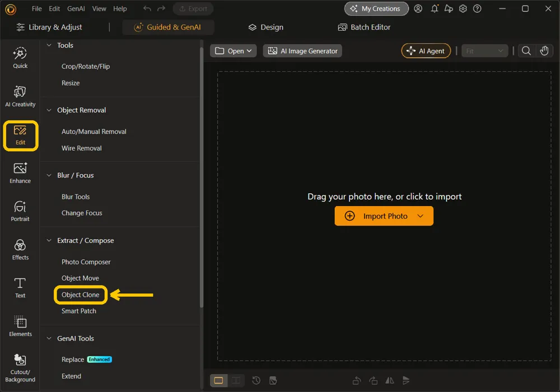The image size is (560, 392).
Task: Select the Edit sidebar section
Action: (x=20, y=136)
